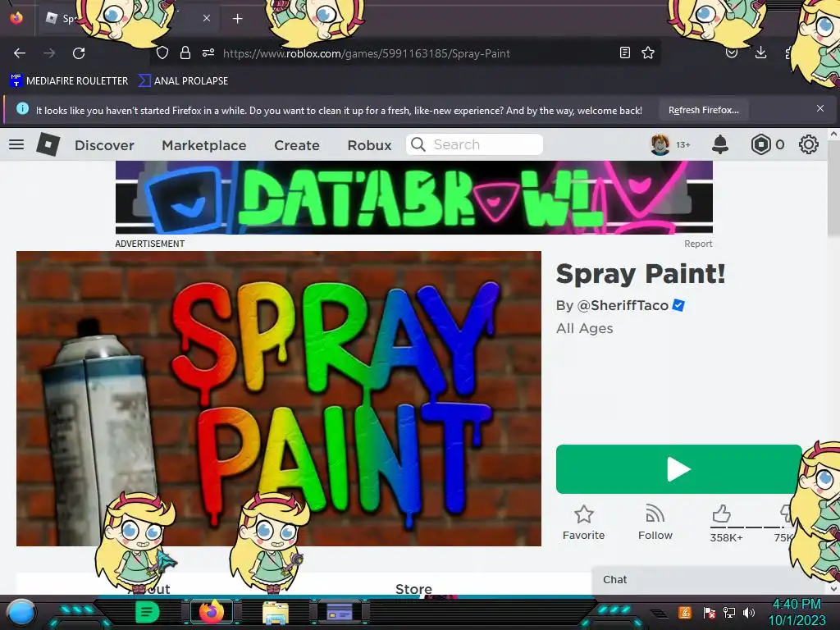This screenshot has height=630, width=840.
Task: Click the browser forward arrow
Action: click(49, 53)
